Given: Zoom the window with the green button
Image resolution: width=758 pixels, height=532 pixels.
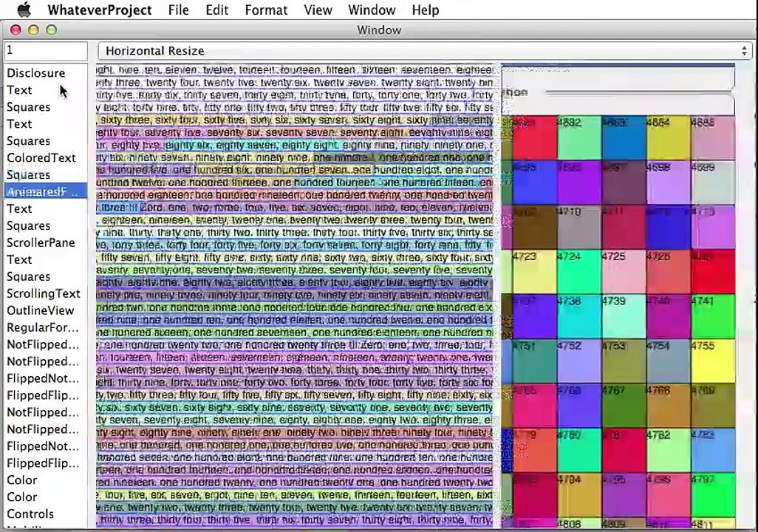Looking at the screenshot, I should [51, 30].
